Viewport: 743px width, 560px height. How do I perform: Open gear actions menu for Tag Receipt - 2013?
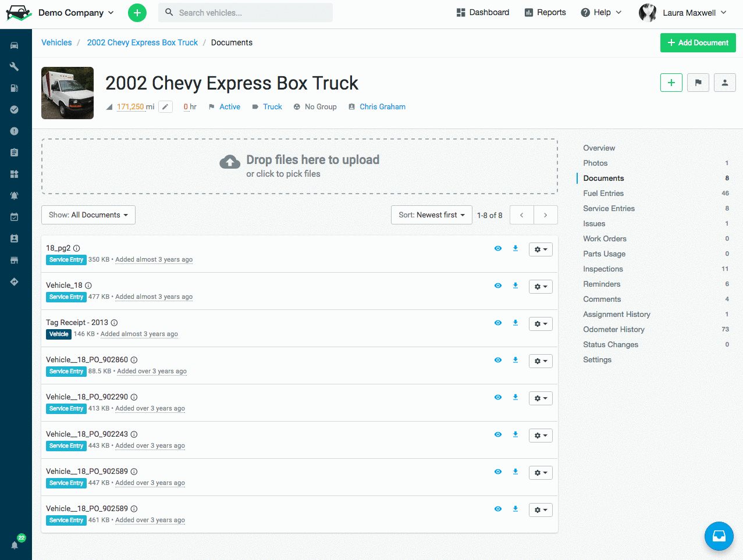541,324
